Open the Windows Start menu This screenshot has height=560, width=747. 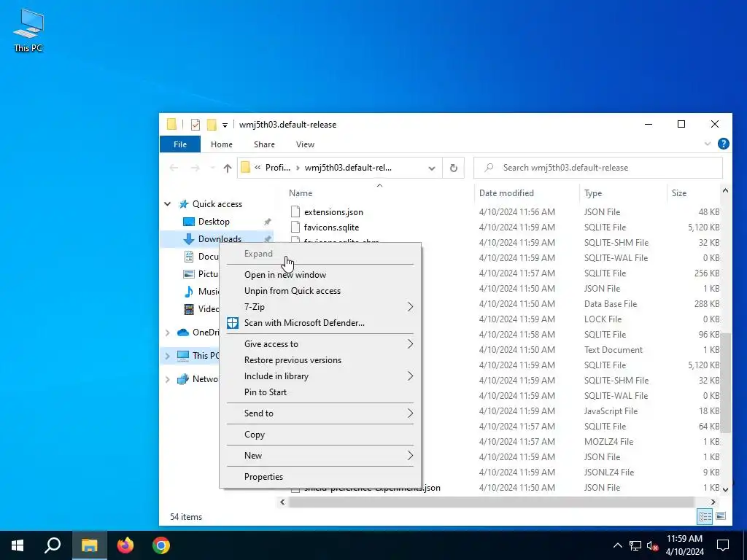click(18, 545)
